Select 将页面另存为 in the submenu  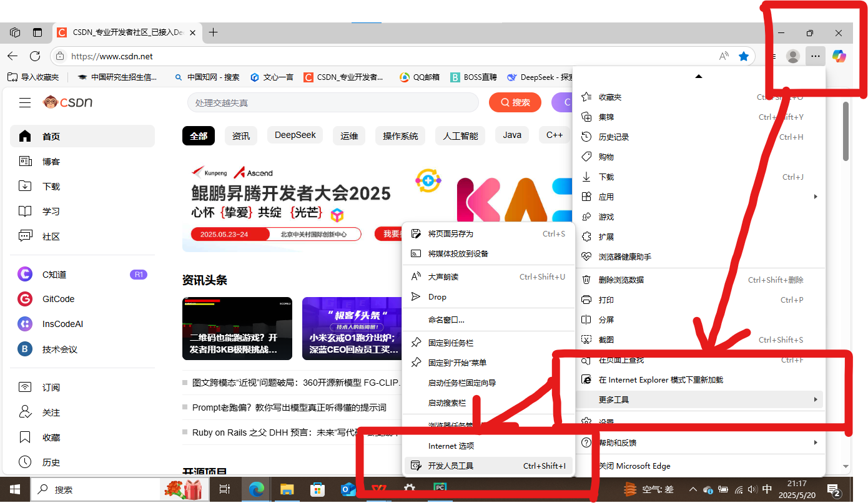click(488, 234)
